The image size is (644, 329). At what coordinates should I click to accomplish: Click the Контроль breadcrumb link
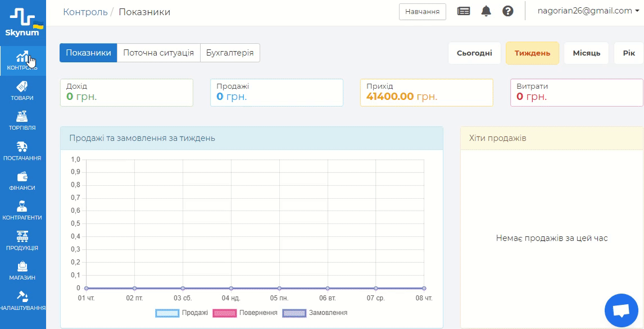(85, 12)
